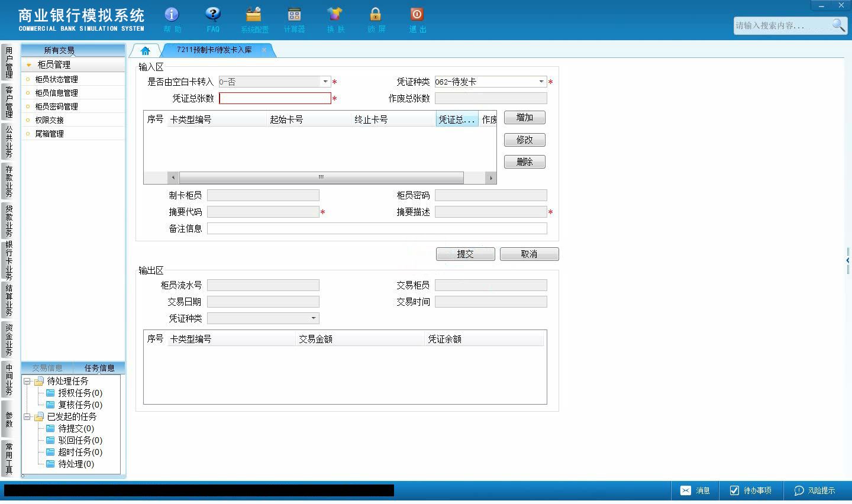Open 银行卡业务 side tab
The height and width of the screenshot is (504, 852).
click(x=9, y=260)
